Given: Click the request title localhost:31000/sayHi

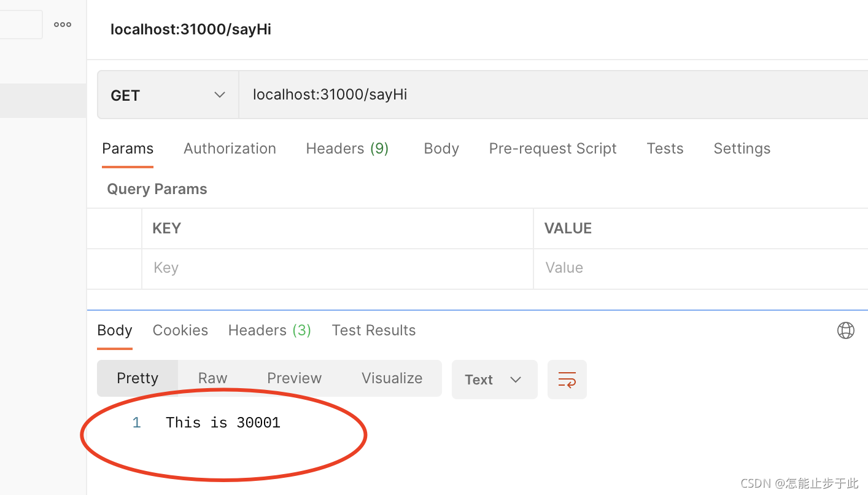Looking at the screenshot, I should [x=190, y=29].
